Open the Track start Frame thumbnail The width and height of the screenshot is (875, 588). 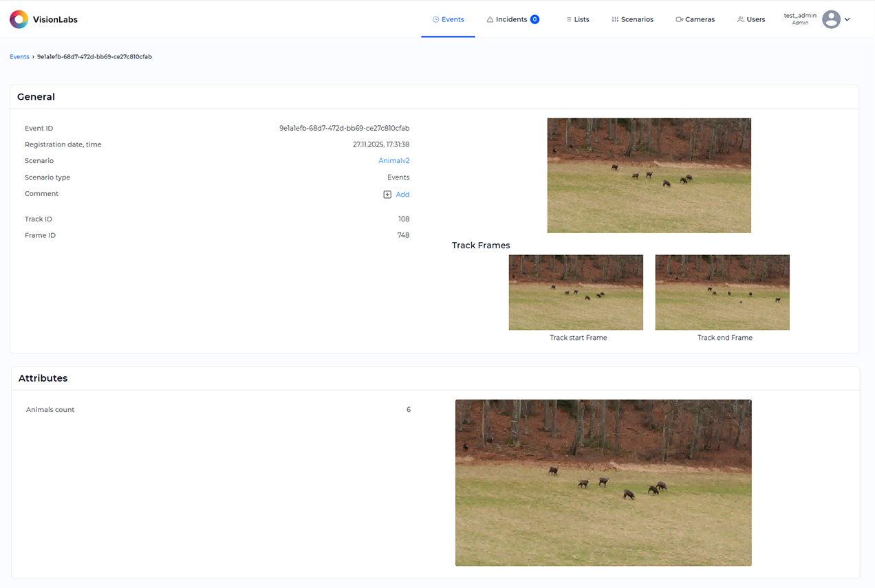(576, 292)
